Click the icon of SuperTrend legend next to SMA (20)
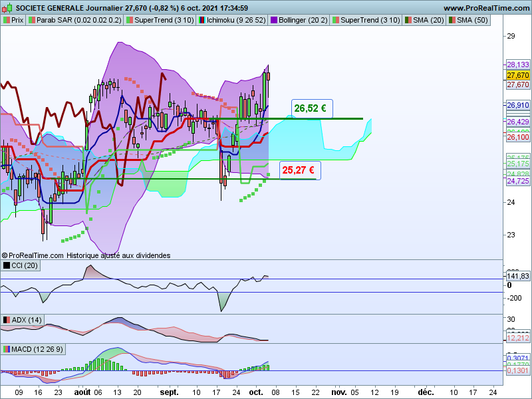 point(336,20)
